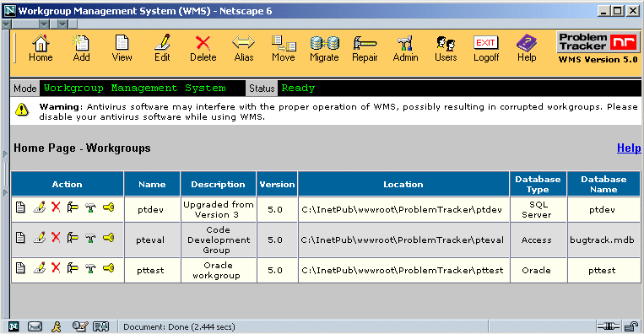Viewport: 644px width, 334px height.
Task: Edit the pteval workgroup pencil icon
Action: coord(39,238)
